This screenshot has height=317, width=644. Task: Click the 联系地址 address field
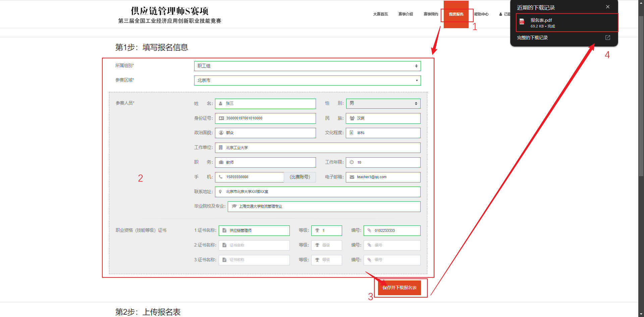pyautogui.click(x=318, y=192)
